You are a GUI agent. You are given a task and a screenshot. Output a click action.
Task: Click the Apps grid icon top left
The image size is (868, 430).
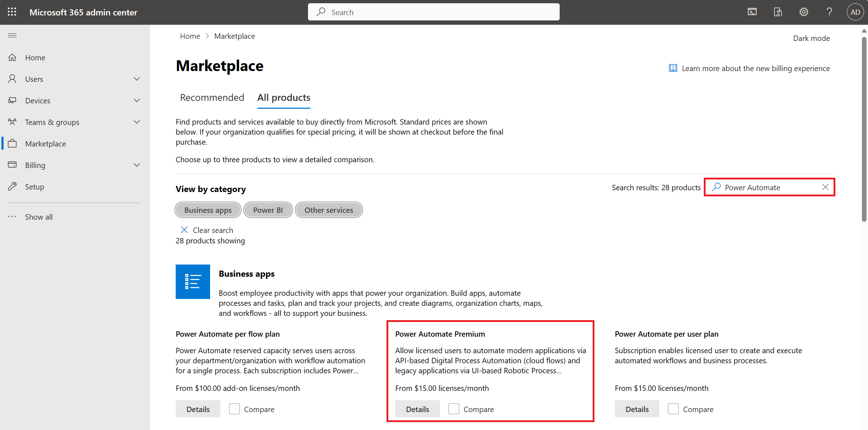pos(11,11)
